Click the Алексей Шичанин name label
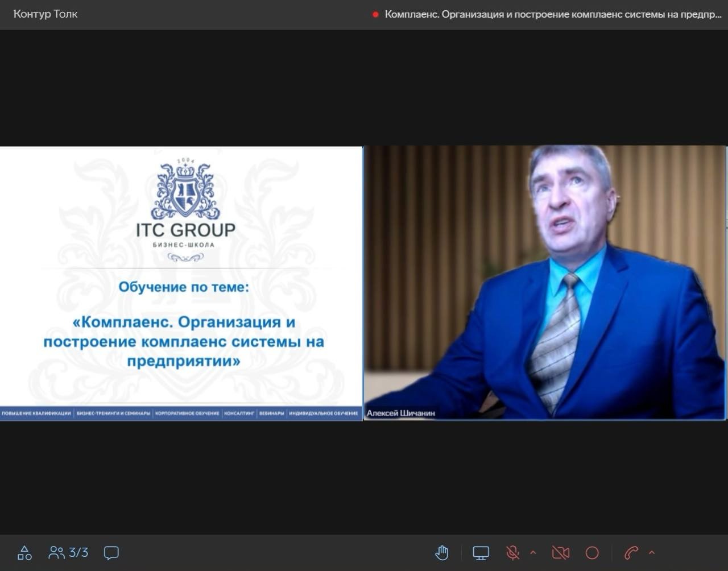The height and width of the screenshot is (571, 728). tap(400, 413)
